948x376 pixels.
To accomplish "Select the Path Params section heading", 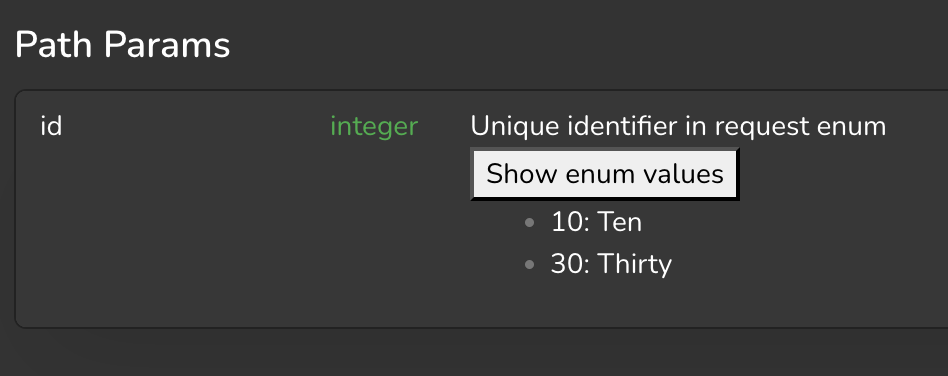I will [123, 45].
